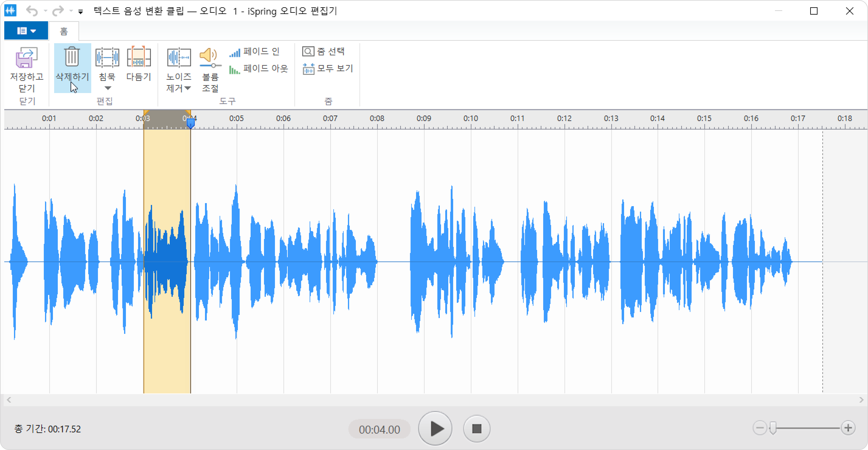
Task: Click the selection start marker near 0:03
Action: [146, 113]
